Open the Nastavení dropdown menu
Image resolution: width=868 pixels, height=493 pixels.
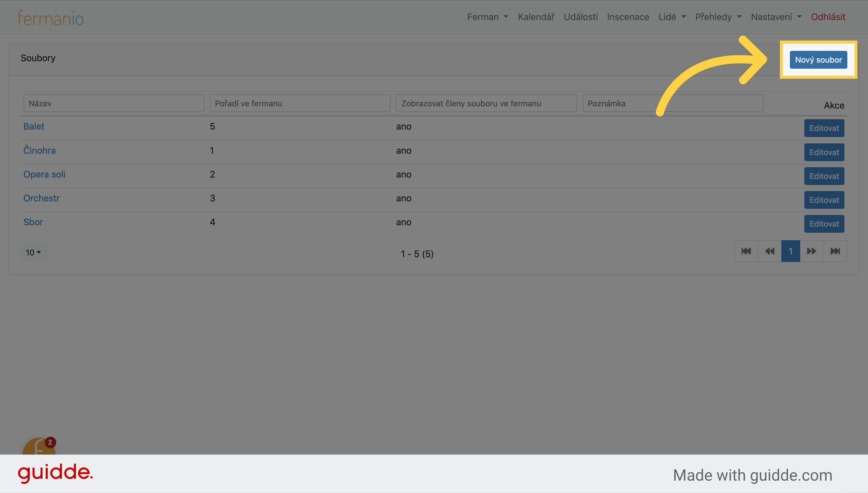(x=776, y=17)
